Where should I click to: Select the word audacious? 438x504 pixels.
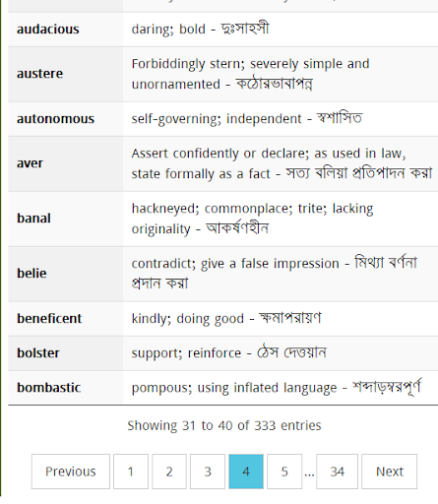click(48, 30)
